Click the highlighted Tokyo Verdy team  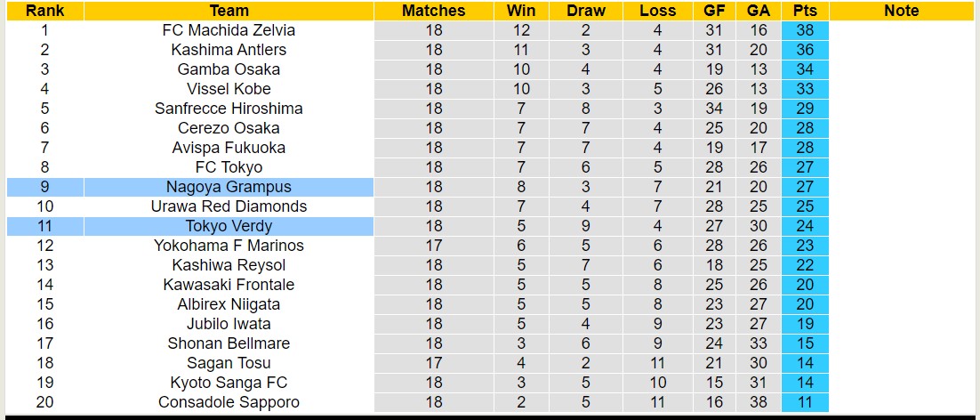click(229, 226)
